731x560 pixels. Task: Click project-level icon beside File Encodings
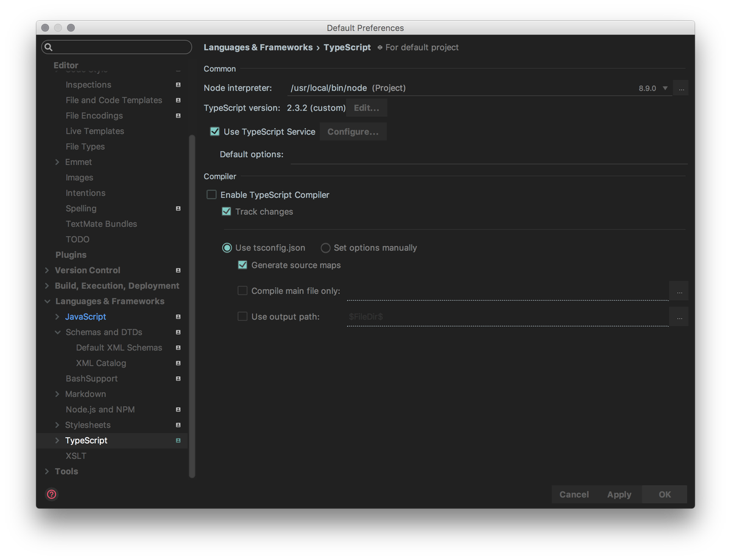(x=178, y=116)
